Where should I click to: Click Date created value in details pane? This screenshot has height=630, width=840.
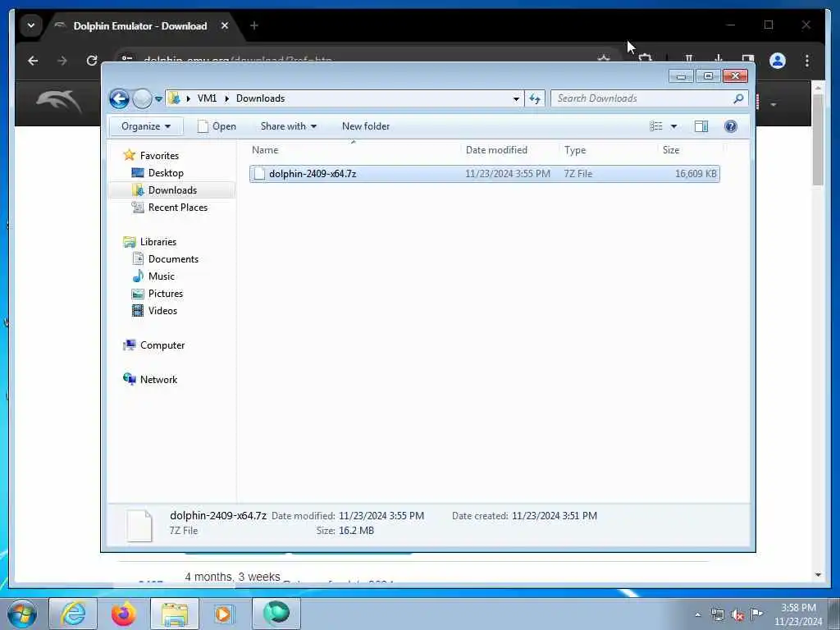click(555, 516)
